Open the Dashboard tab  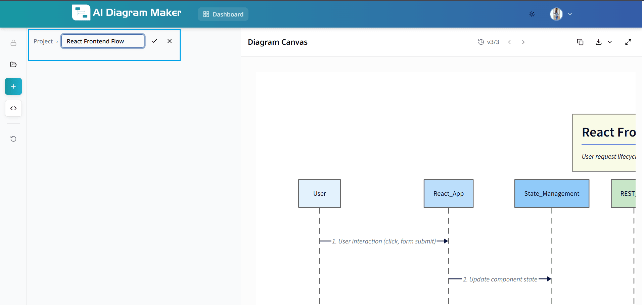coord(223,14)
